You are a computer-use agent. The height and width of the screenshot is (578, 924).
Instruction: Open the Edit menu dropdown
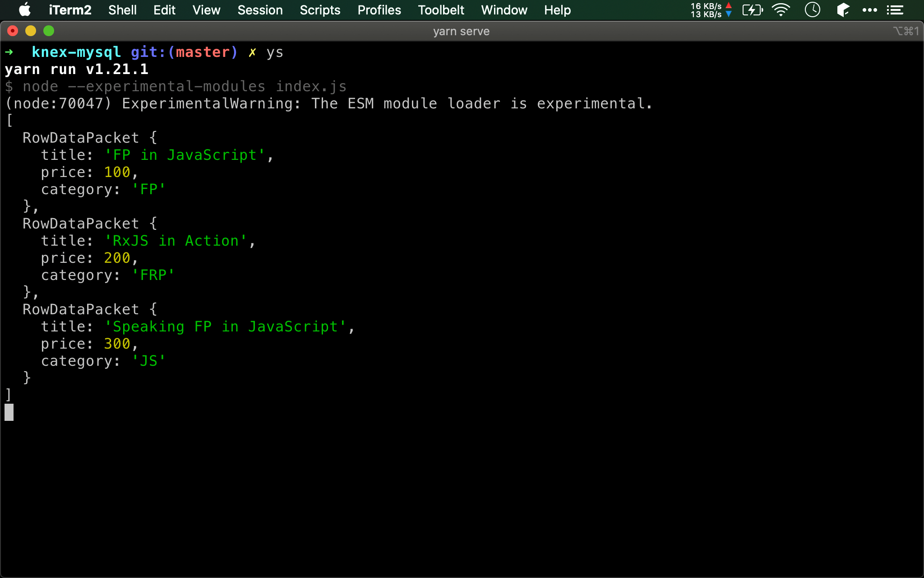tap(163, 10)
